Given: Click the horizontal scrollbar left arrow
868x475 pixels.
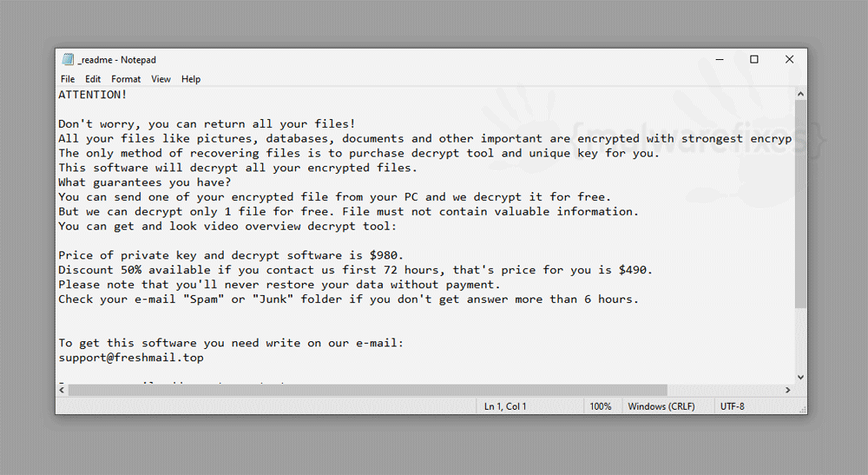Looking at the screenshot, I should pos(62,390).
